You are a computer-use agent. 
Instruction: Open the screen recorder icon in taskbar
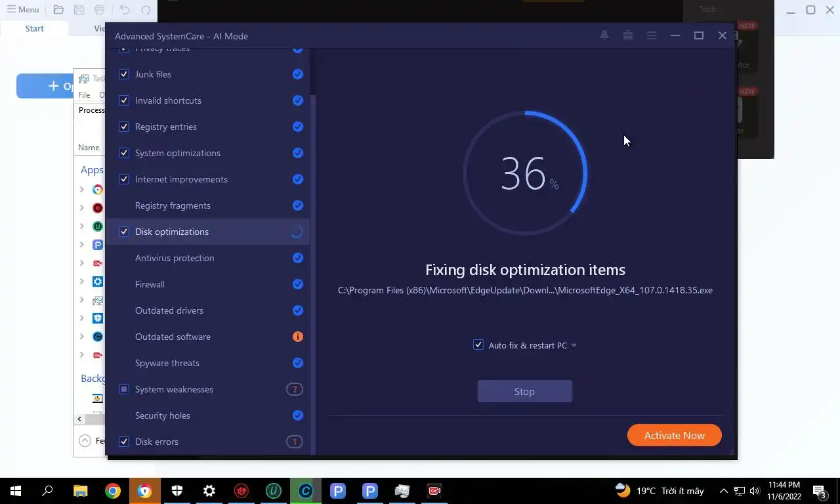pyautogui.click(x=434, y=491)
